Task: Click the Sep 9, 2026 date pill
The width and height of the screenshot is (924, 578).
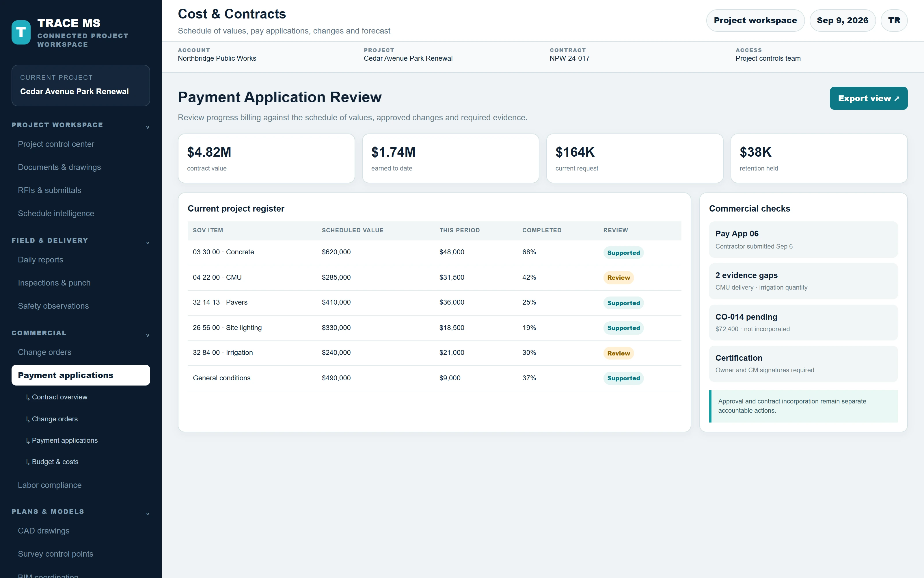Action: [x=842, y=20]
